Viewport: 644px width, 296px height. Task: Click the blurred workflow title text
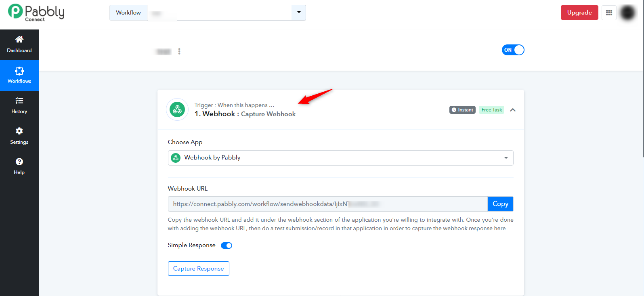pyautogui.click(x=164, y=52)
